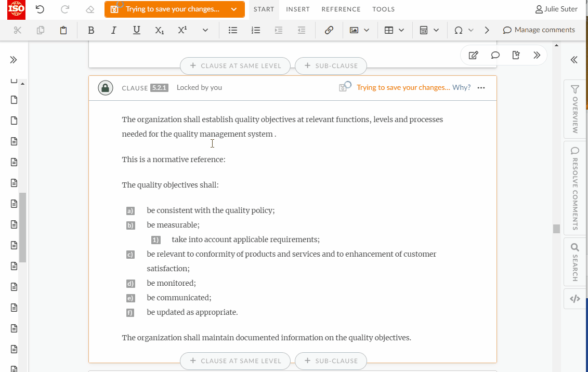This screenshot has height=372, width=588.
Task: Click the formula calculator icon
Action: [424, 30]
